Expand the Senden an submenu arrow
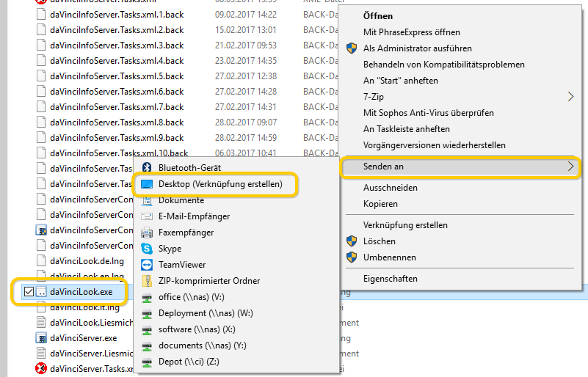Screen dimensions: 588x377 point(570,166)
